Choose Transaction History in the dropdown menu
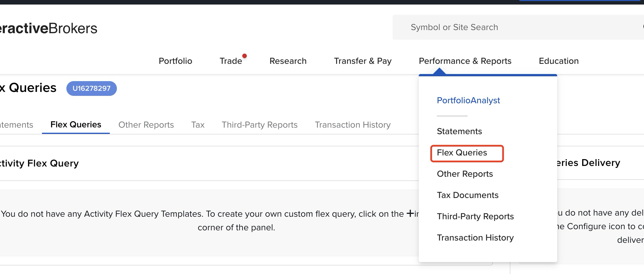Screen dimensions: 644x274 tap(475, 238)
